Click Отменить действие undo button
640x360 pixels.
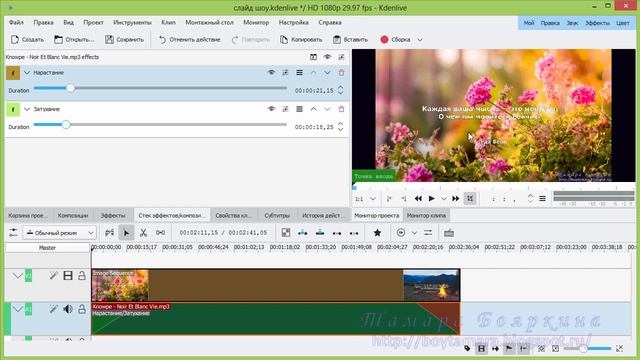coord(189,40)
